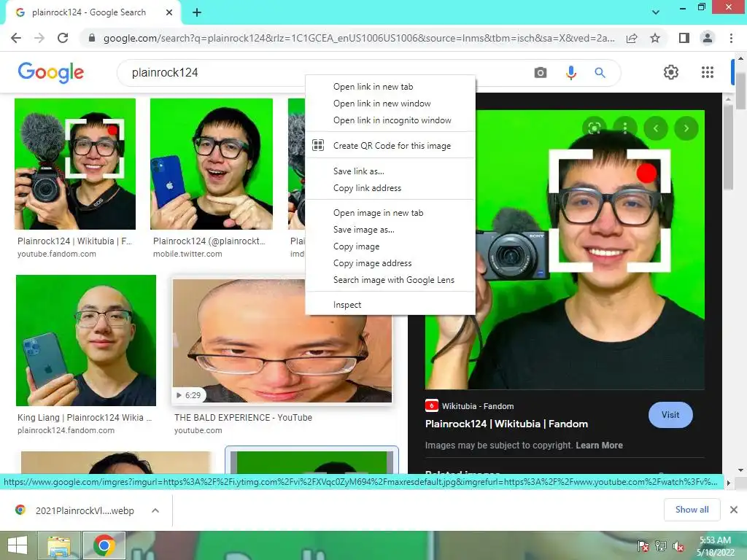The width and height of the screenshot is (747, 560).
Task: Click the browser forward arrow
Action: tap(39, 38)
